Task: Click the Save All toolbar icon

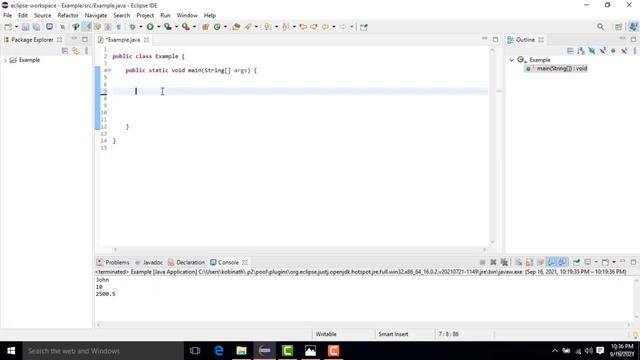Action: pos(36,27)
